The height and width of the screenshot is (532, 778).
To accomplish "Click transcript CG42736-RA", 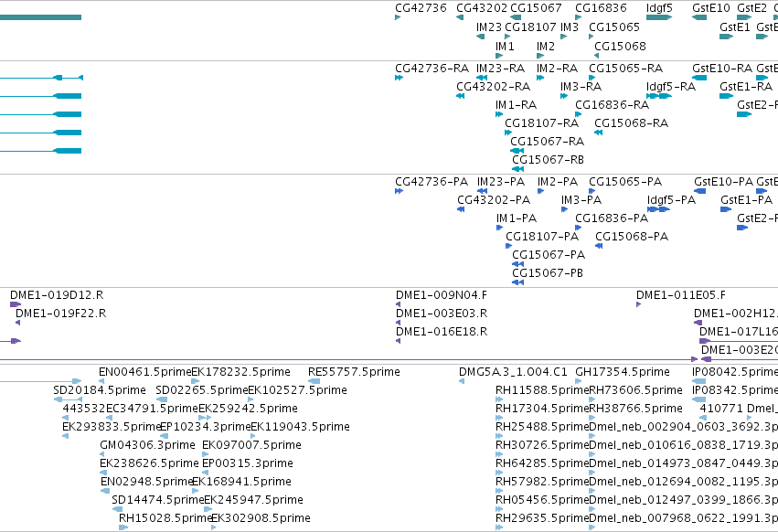I will click(432, 69).
